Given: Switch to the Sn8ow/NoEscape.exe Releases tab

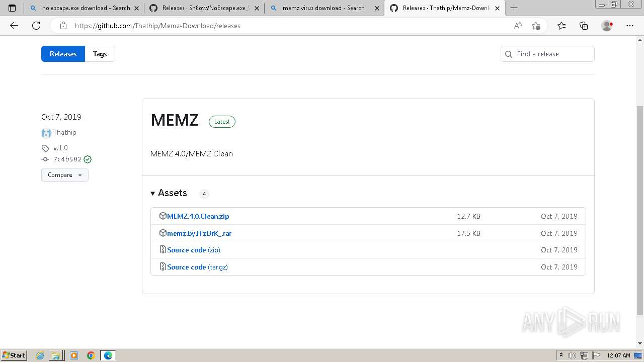Looking at the screenshot, I should [204, 8].
